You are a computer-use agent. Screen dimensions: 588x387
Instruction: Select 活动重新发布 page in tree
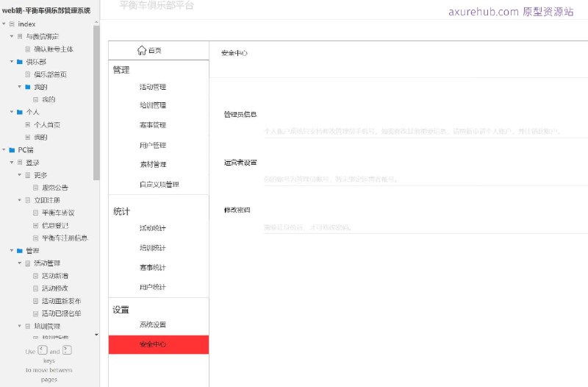(61, 301)
